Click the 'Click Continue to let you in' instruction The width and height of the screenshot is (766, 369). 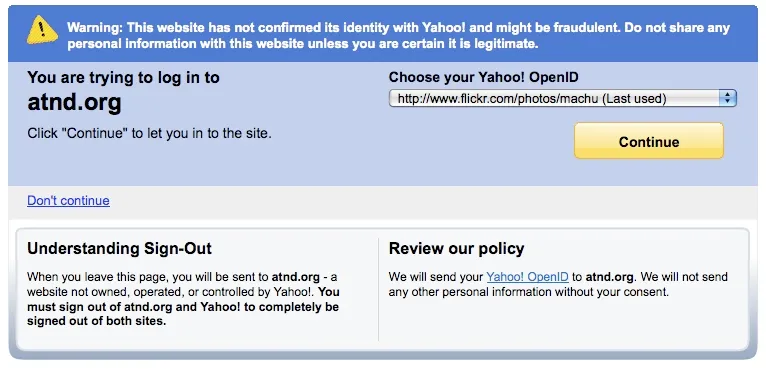pyautogui.click(x=149, y=133)
